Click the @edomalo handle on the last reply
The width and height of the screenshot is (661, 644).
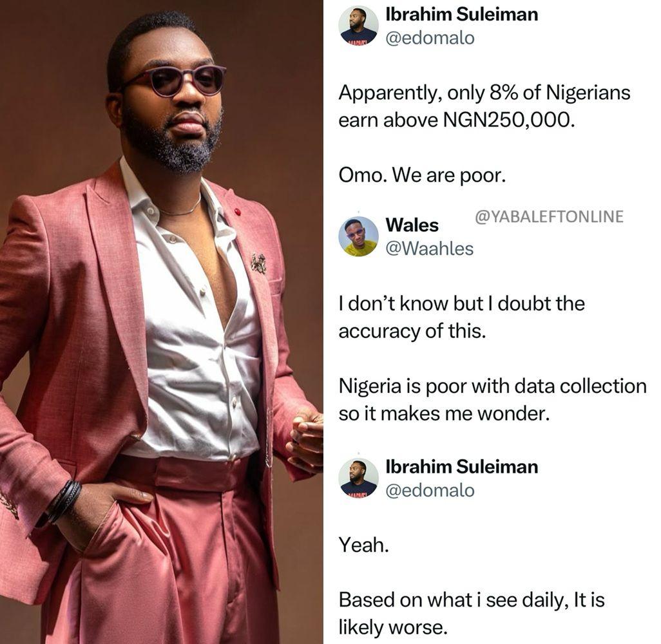429,490
